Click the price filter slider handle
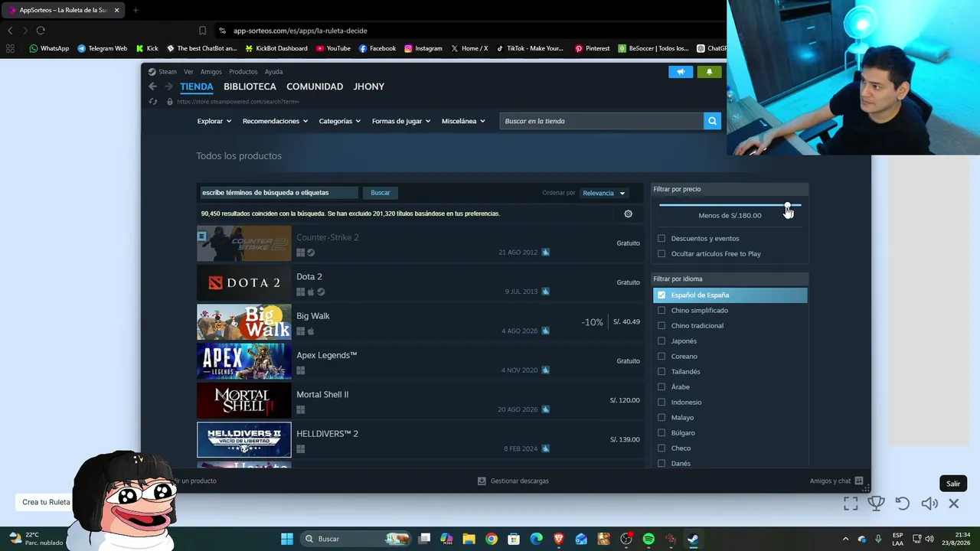This screenshot has width=980, height=551. [x=787, y=206]
